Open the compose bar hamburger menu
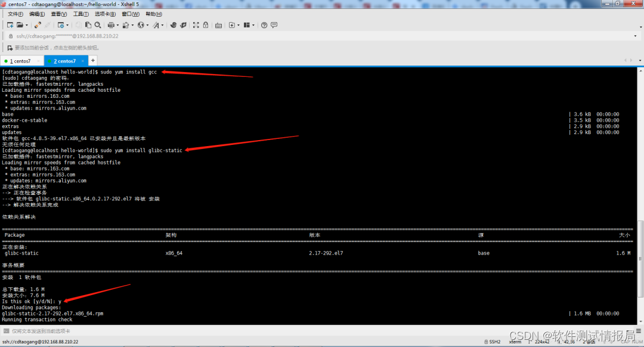This screenshot has width=644, height=347. pyautogui.click(x=639, y=330)
